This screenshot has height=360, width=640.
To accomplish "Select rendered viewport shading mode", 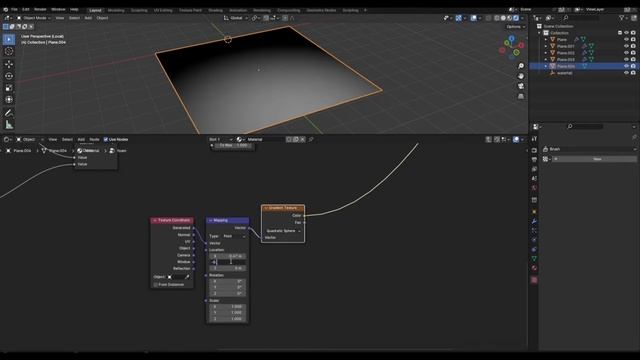I will click(516, 18).
